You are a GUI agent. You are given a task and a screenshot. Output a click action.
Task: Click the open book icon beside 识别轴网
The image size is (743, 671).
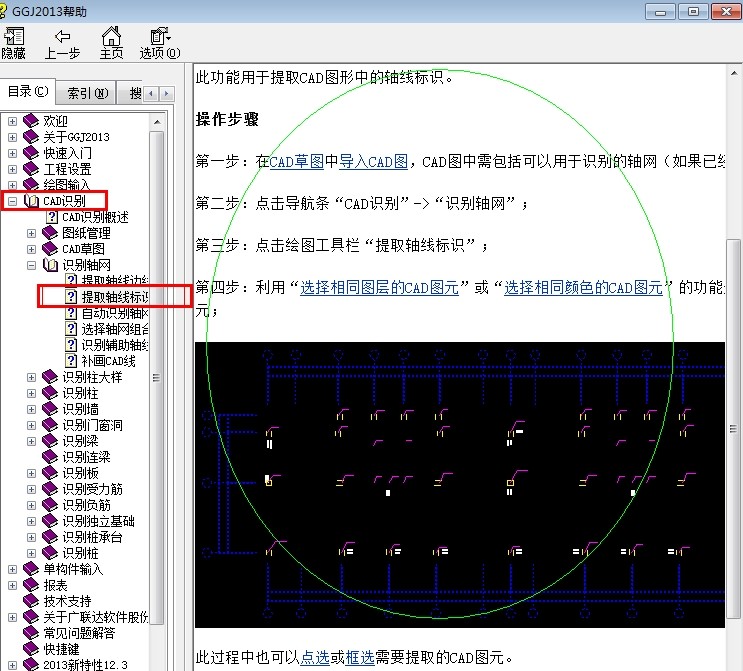pos(50,265)
